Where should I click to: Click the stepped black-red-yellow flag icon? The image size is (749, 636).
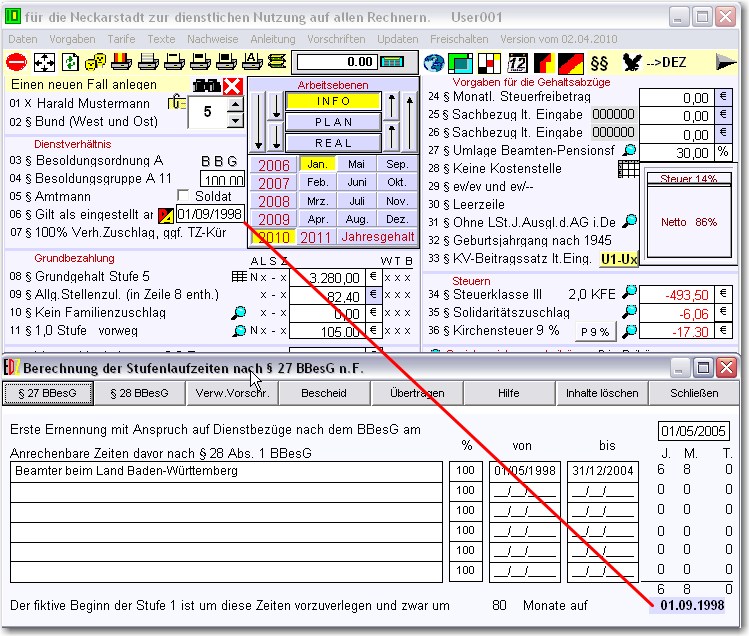[x=544, y=63]
